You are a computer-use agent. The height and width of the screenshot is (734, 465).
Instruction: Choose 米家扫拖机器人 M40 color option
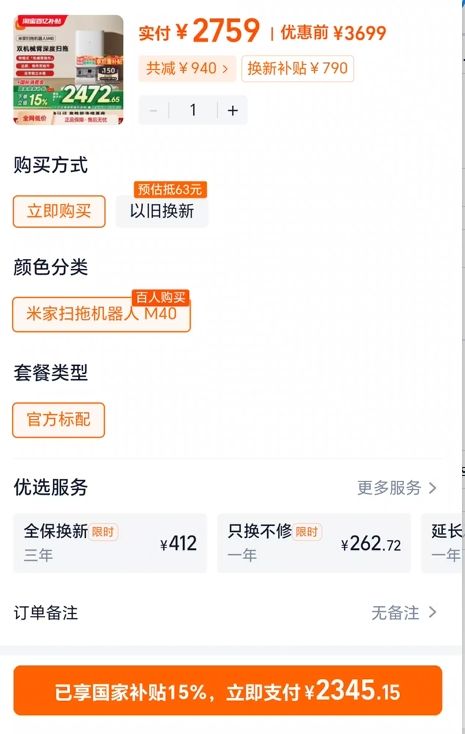click(x=102, y=314)
